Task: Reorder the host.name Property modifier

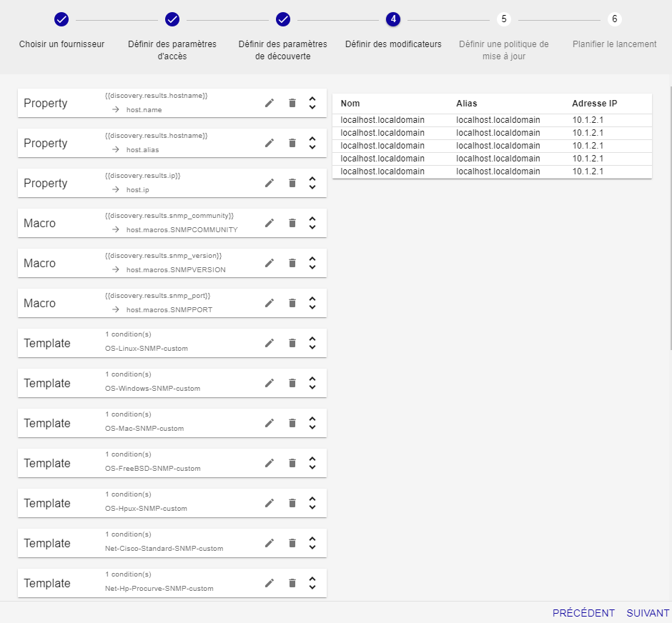Action: coord(312,103)
